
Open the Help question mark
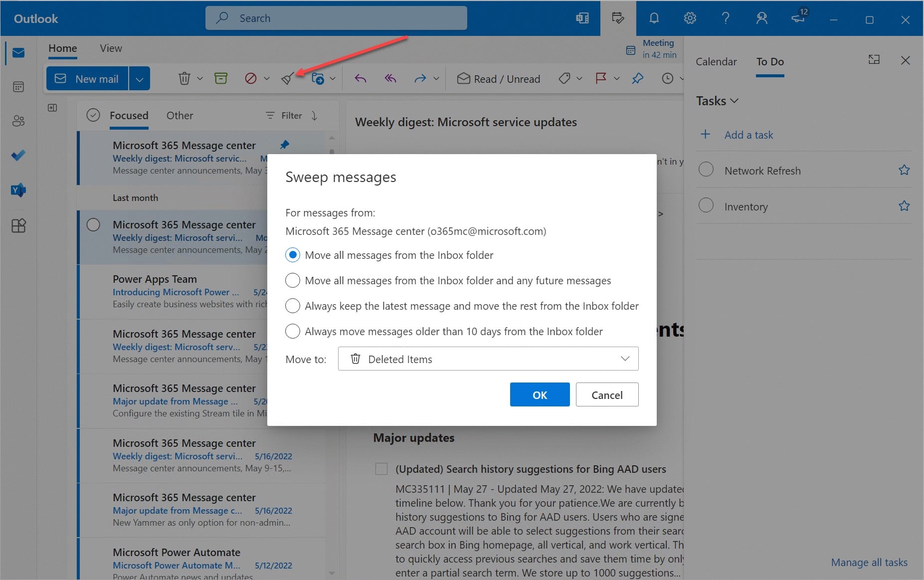point(726,18)
